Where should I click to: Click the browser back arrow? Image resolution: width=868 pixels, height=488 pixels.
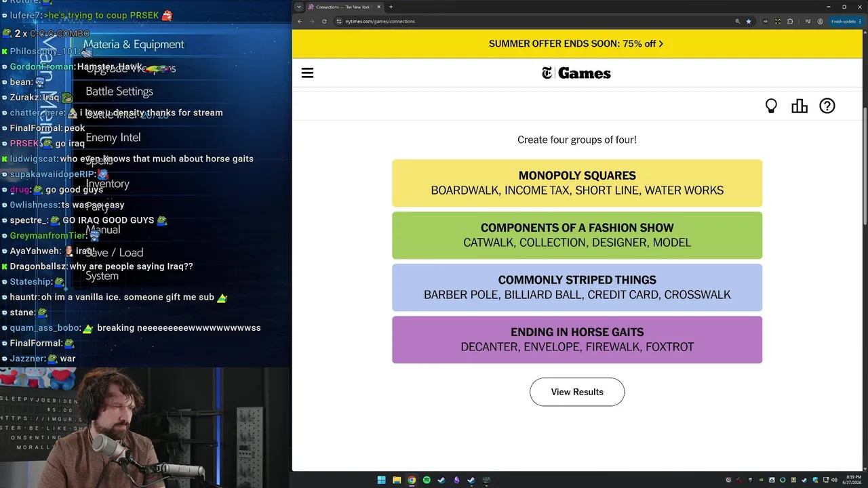[300, 21]
